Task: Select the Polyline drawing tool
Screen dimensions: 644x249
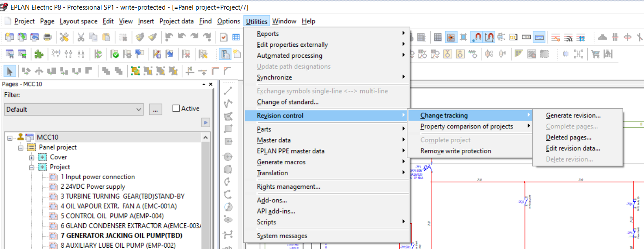Action: click(x=228, y=104)
